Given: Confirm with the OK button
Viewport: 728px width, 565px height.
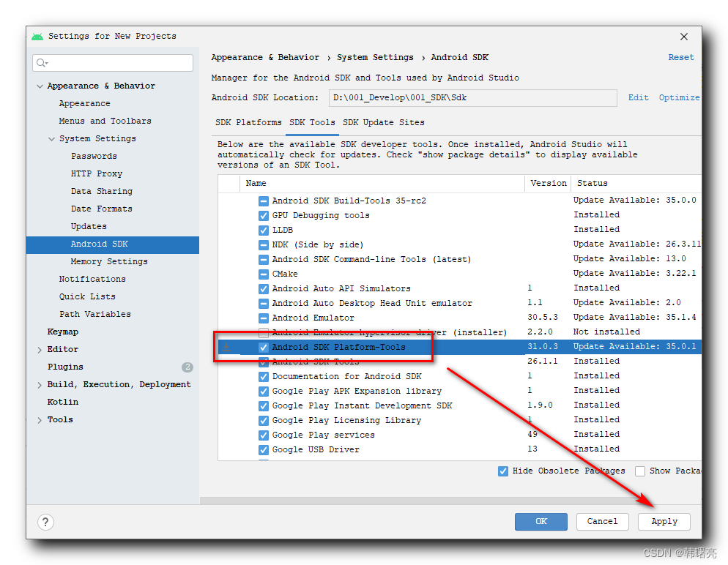Looking at the screenshot, I should click(541, 521).
